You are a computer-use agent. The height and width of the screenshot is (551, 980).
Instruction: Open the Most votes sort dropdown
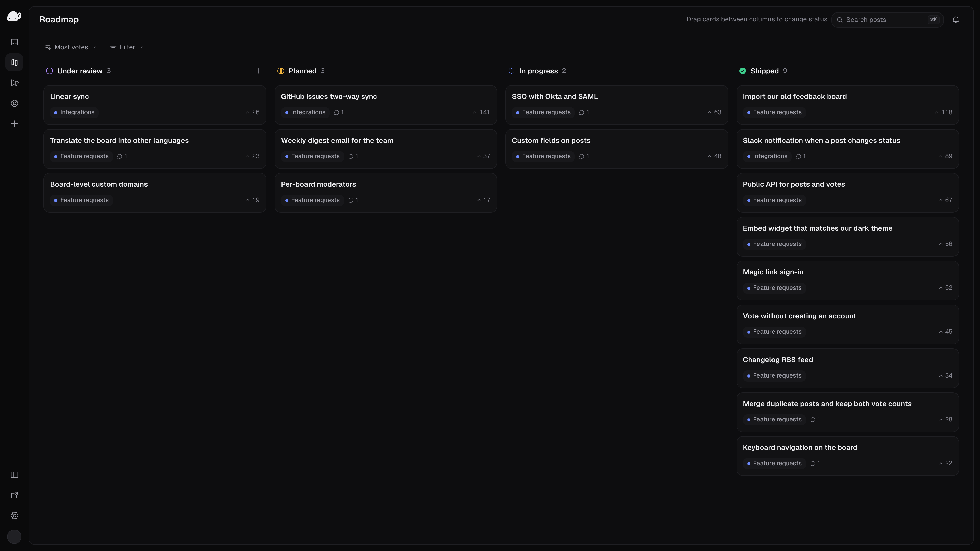coord(71,47)
